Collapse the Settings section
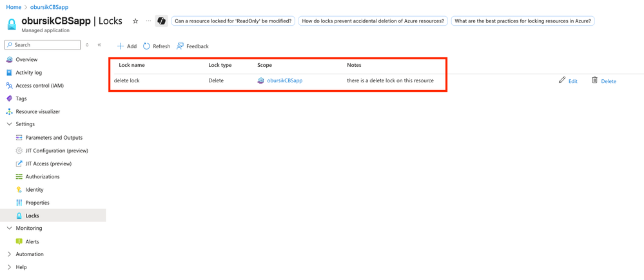Viewport: 644px width, 280px height. click(x=9, y=124)
